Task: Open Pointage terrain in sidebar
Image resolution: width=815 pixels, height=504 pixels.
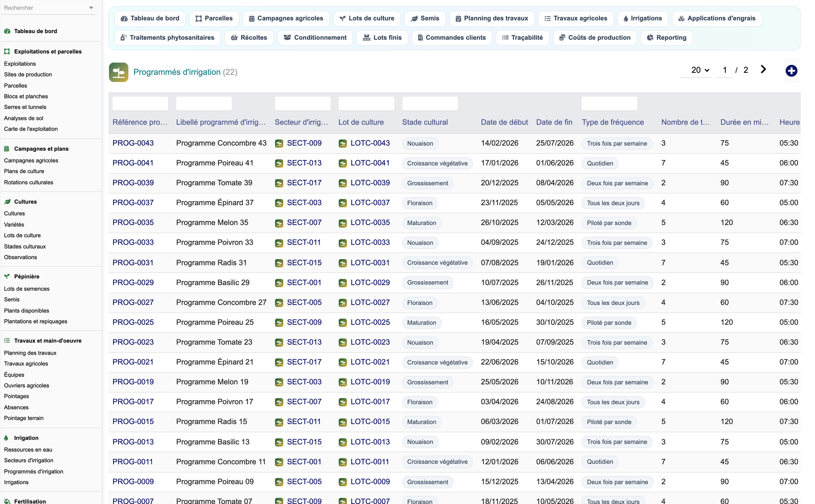Action: [x=24, y=418]
